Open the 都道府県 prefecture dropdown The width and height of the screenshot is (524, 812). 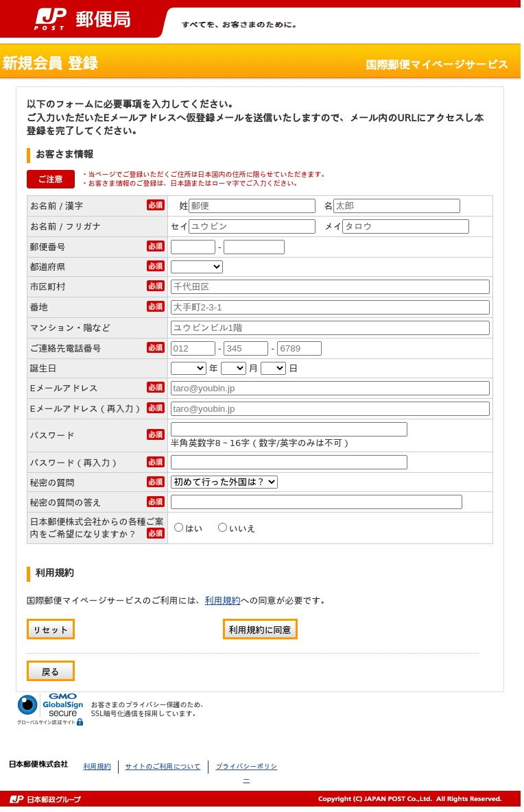coord(197,267)
